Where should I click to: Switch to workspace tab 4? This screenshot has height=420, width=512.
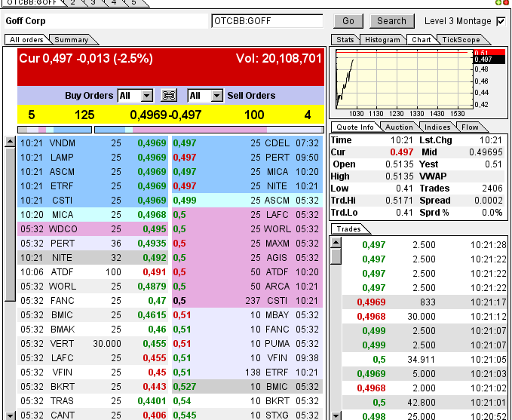[114, 2]
